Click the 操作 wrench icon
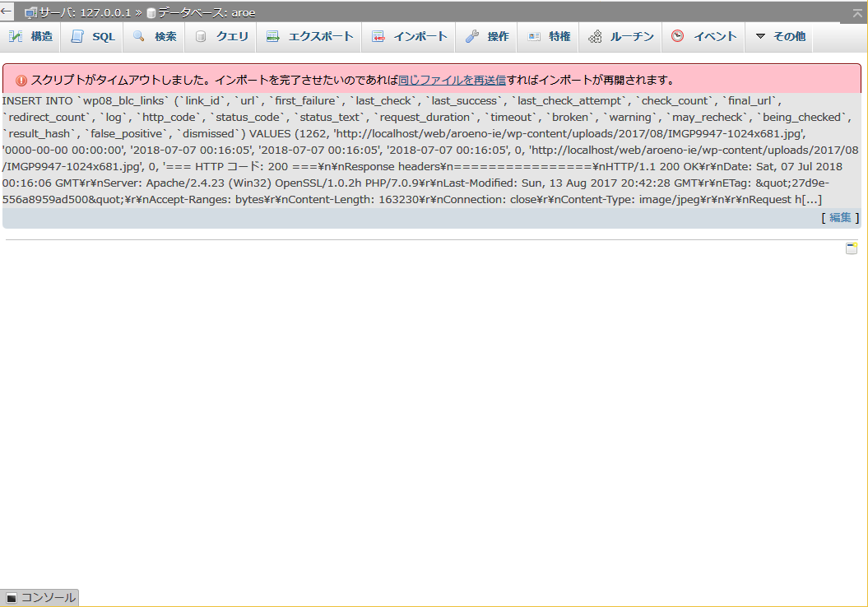The image size is (868, 607). click(x=471, y=37)
